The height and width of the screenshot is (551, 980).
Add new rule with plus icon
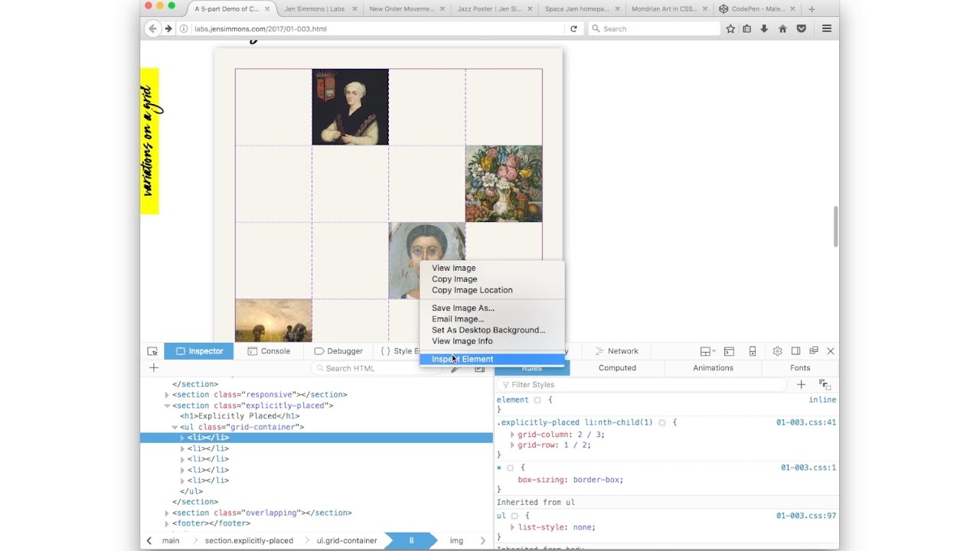coord(801,384)
